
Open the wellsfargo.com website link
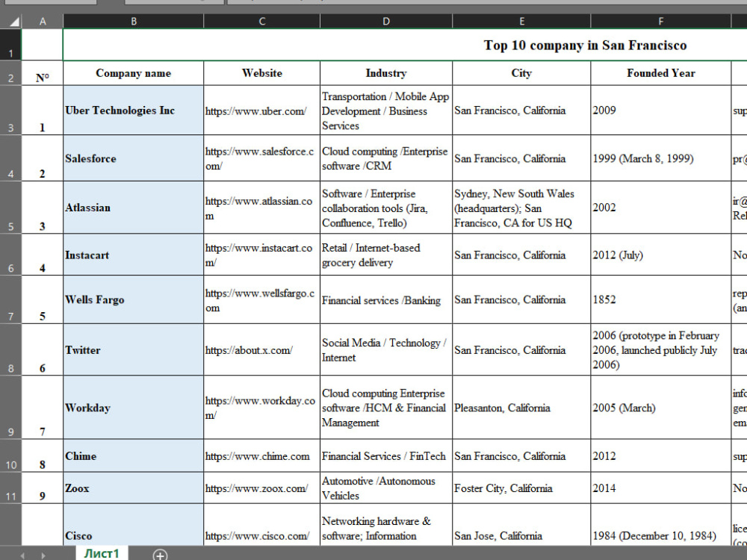[260, 300]
